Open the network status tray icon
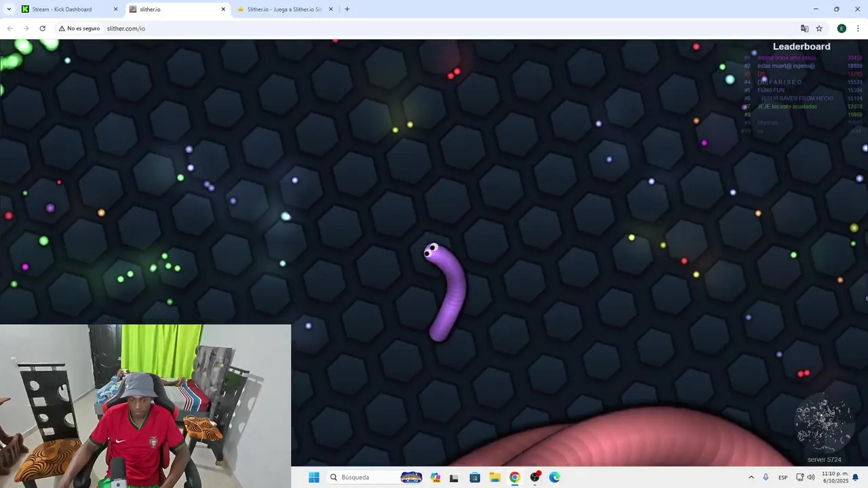 800,477
